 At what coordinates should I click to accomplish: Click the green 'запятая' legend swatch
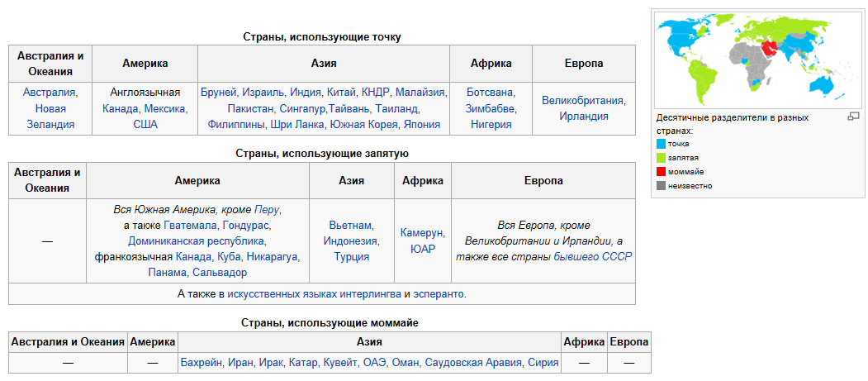[x=661, y=158]
